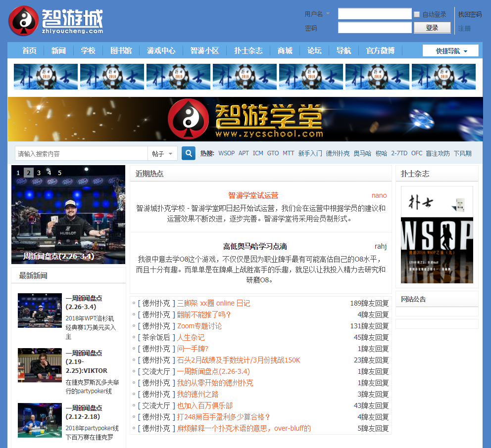The image size is (491, 448).
Task: Select slideshow page 3 marker
Action: click(39, 173)
